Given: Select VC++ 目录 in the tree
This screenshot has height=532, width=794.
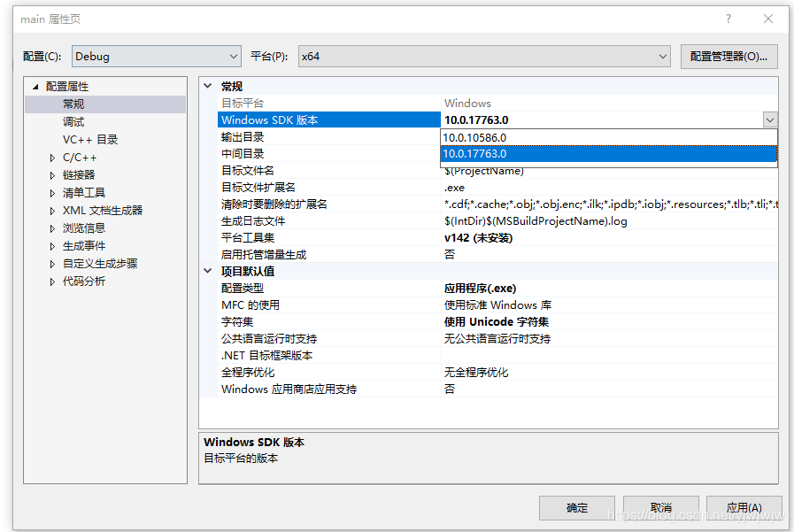Looking at the screenshot, I should (90, 140).
